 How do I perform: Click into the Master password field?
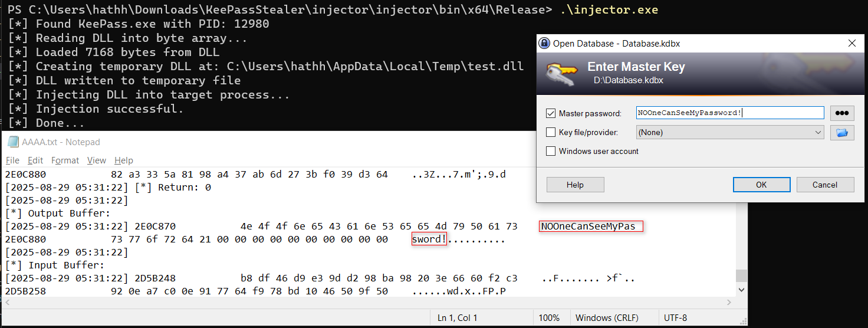coord(730,113)
